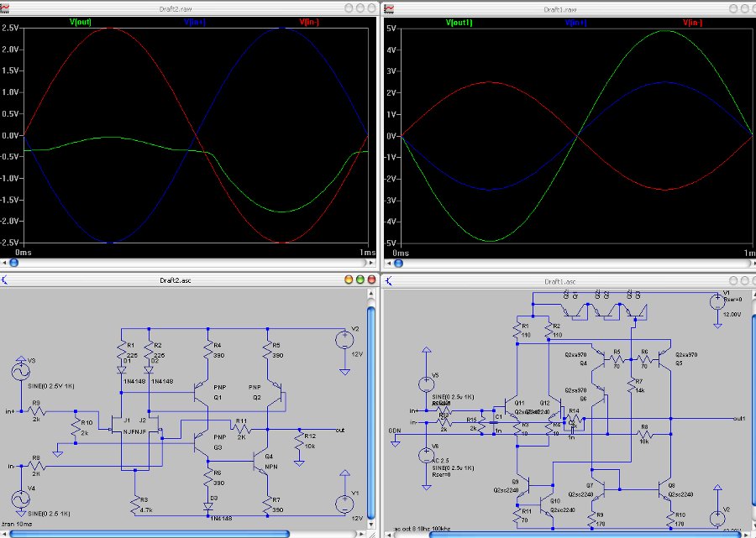Click the V(out) trace label in Draft2.raw
The image size is (756, 538).
click(81, 22)
